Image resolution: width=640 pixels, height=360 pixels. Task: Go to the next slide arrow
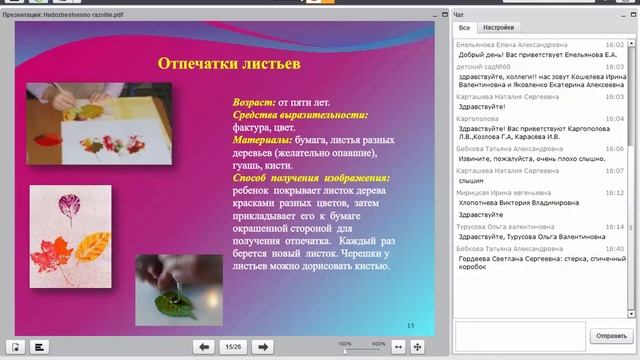263,347
